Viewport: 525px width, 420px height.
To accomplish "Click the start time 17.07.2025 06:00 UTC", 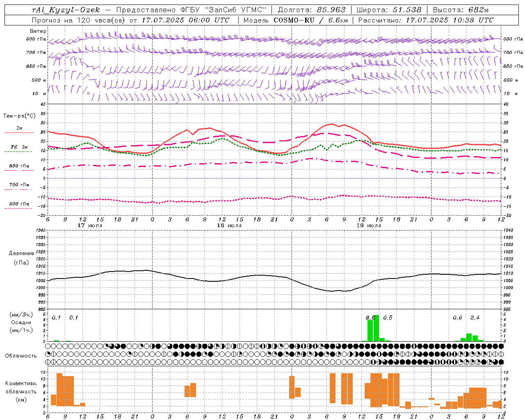I will point(185,20).
